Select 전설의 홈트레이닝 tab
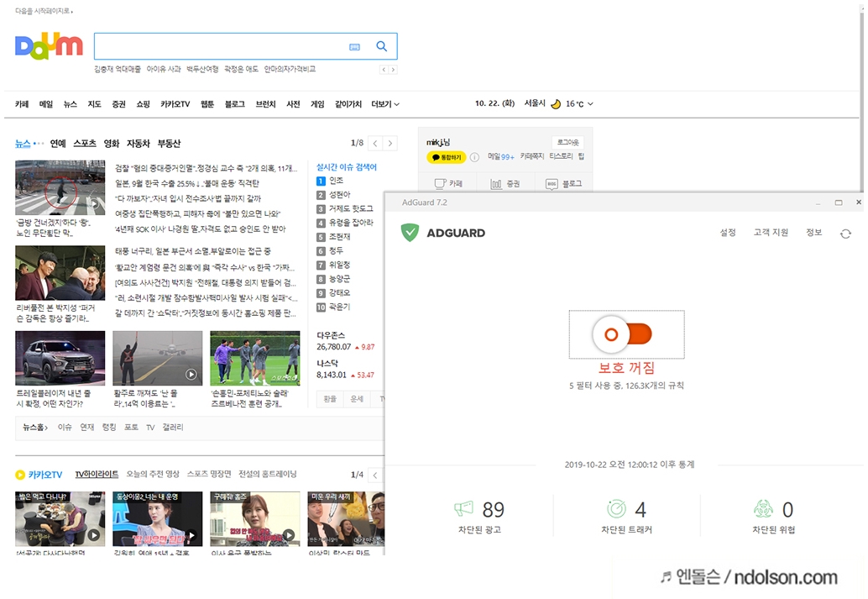This screenshot has width=868, height=599. coord(268,475)
